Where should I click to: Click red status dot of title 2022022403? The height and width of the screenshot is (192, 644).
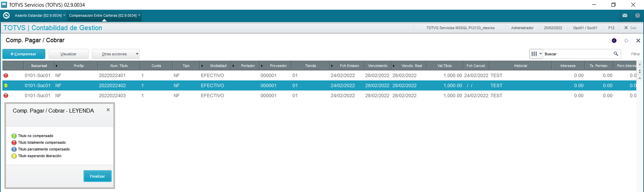pyautogui.click(x=6, y=95)
